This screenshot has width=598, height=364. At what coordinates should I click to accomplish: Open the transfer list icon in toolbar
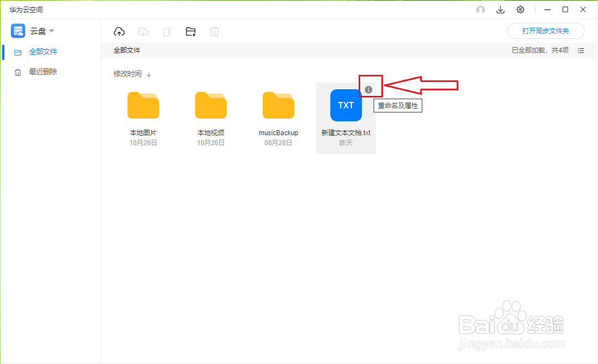click(166, 32)
